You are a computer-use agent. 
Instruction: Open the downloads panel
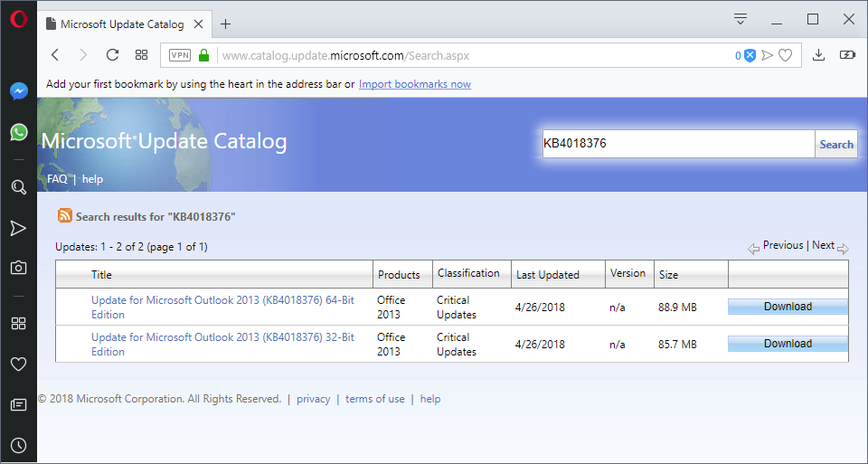pyautogui.click(x=819, y=55)
